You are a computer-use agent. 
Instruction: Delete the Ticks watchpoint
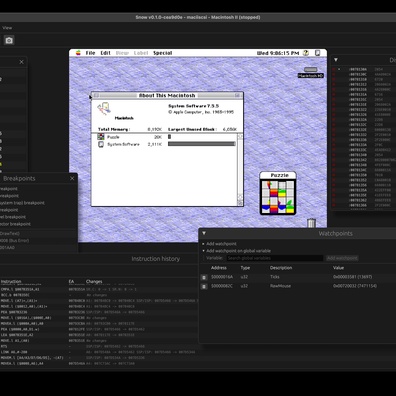coord(204,277)
